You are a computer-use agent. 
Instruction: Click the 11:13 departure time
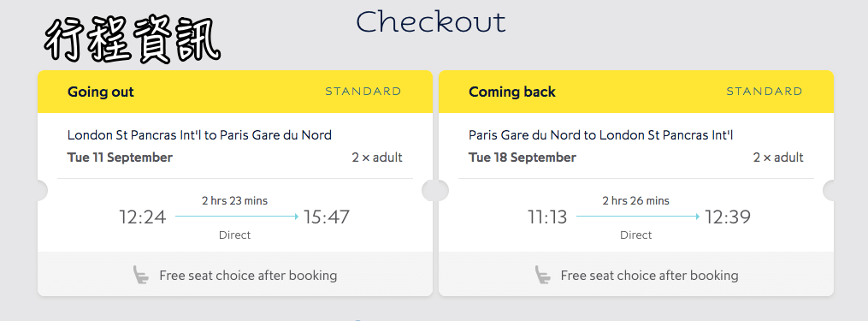click(547, 217)
